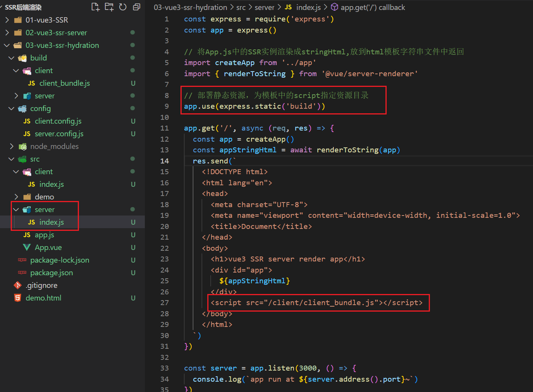The image size is (533, 392).
Task: Collapse all folders in explorer
Action: click(x=136, y=7)
